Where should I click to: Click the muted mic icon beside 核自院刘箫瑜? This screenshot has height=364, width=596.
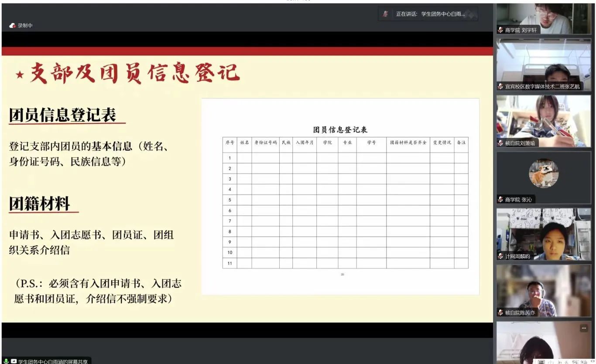501,143
